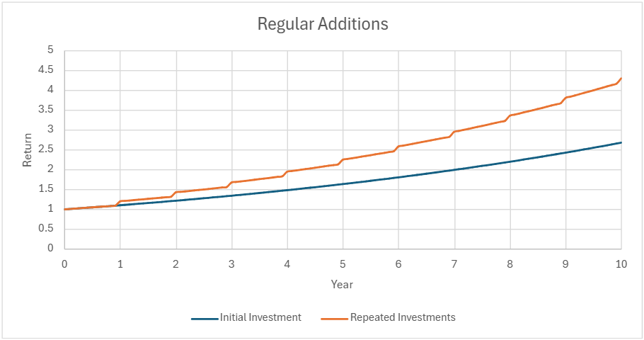Select year 6 label on the Year axis

click(398, 265)
